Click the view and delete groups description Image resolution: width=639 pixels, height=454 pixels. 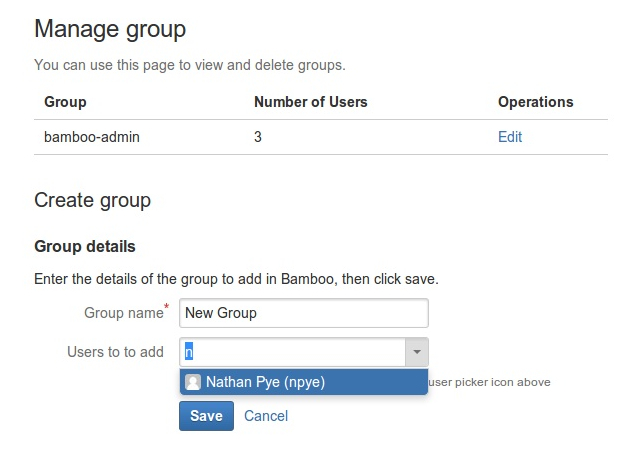coord(189,65)
